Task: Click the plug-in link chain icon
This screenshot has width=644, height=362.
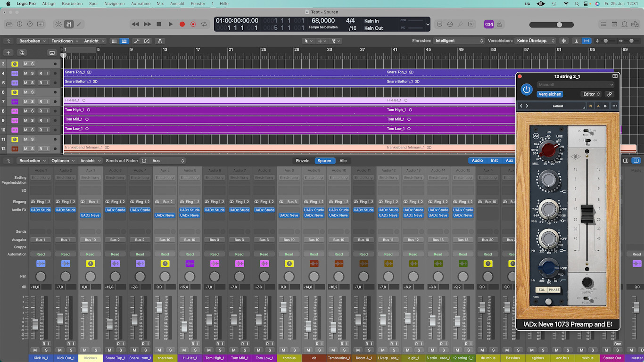Action: click(x=610, y=94)
